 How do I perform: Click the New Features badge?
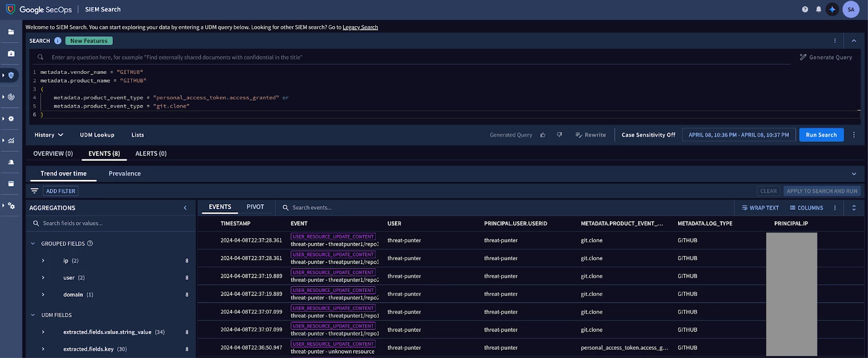pos(89,41)
